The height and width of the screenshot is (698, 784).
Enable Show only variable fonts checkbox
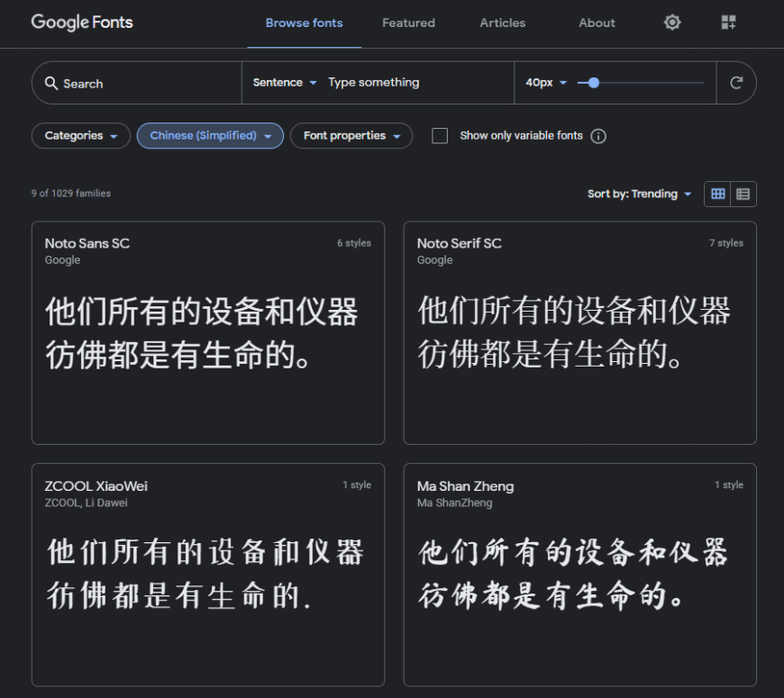(440, 136)
